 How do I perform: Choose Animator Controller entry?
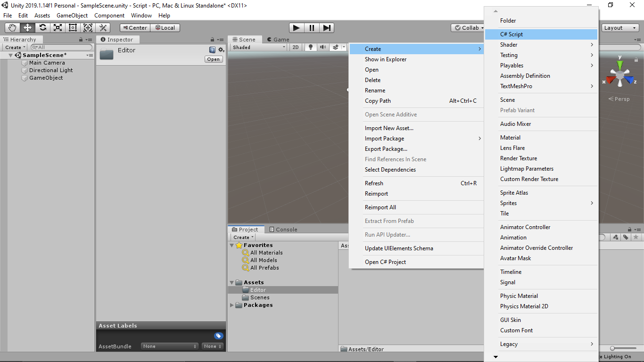[541, 227]
